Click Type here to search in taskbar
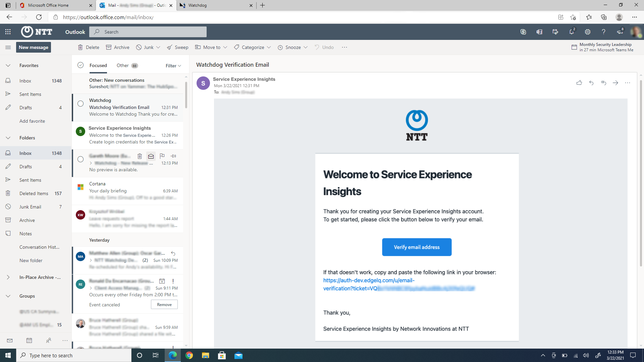The image size is (644, 362). pos(74,355)
